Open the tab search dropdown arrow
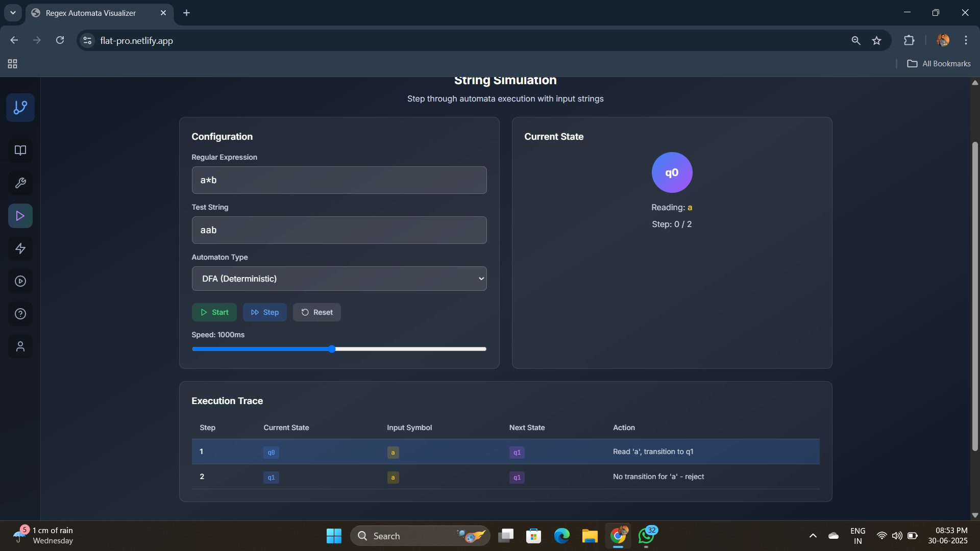980x551 pixels. pyautogui.click(x=13, y=13)
